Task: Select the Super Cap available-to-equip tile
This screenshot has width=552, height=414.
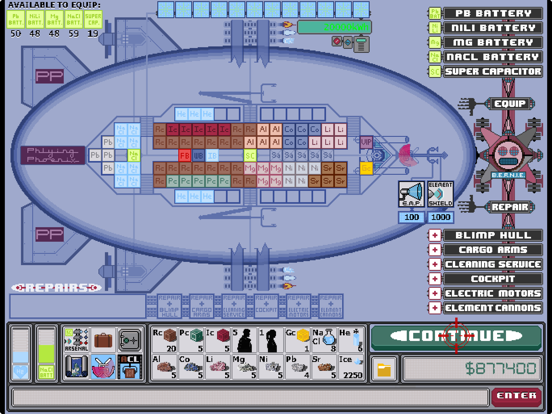Action: tap(93, 19)
